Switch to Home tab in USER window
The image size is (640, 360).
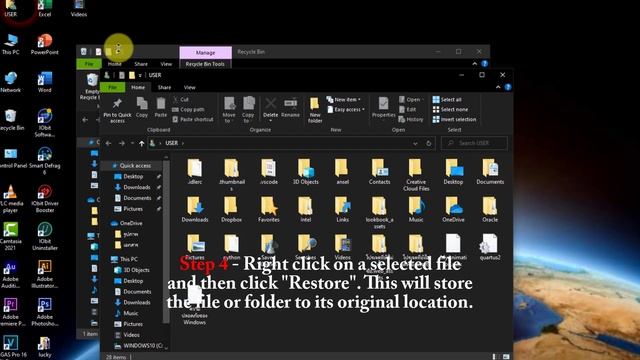pos(138,87)
